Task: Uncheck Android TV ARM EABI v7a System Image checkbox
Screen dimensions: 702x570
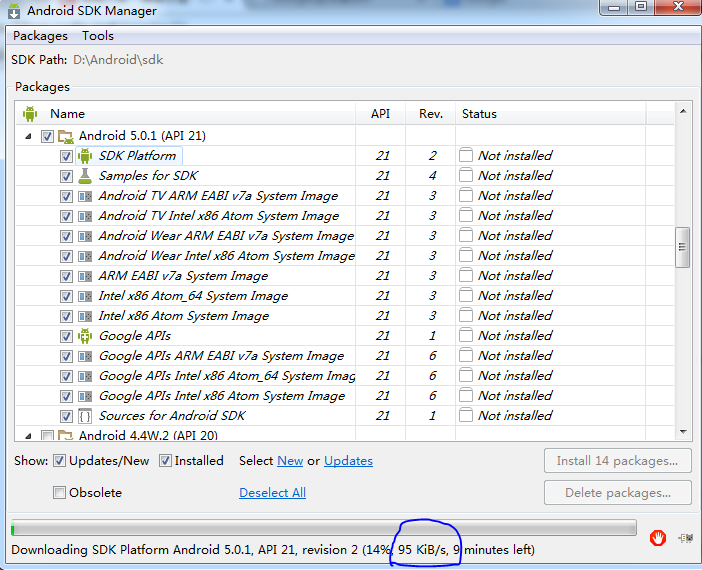Action: pyautogui.click(x=66, y=197)
